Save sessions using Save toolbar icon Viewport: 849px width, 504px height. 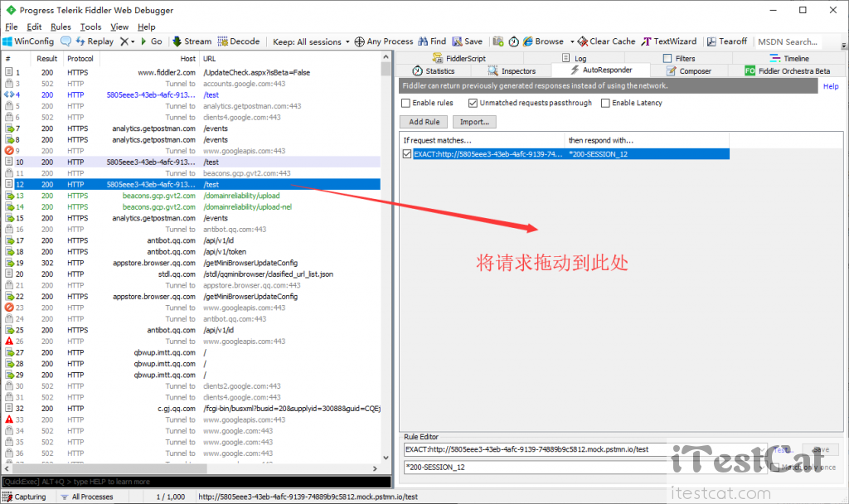[468, 41]
